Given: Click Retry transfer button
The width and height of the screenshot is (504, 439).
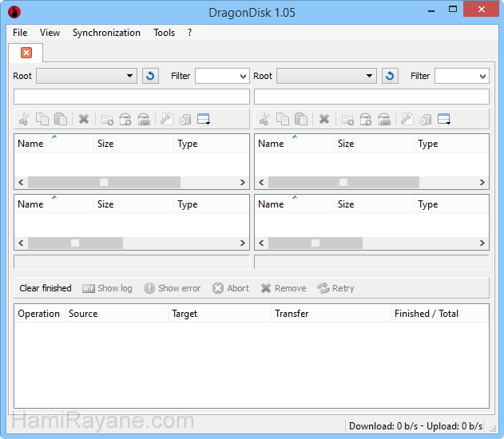Looking at the screenshot, I should tap(335, 288).
